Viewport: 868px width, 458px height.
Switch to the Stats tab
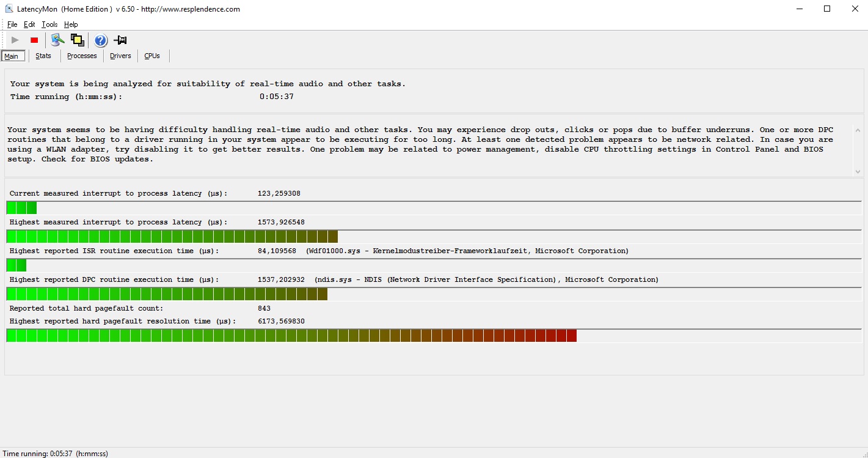pos(43,56)
